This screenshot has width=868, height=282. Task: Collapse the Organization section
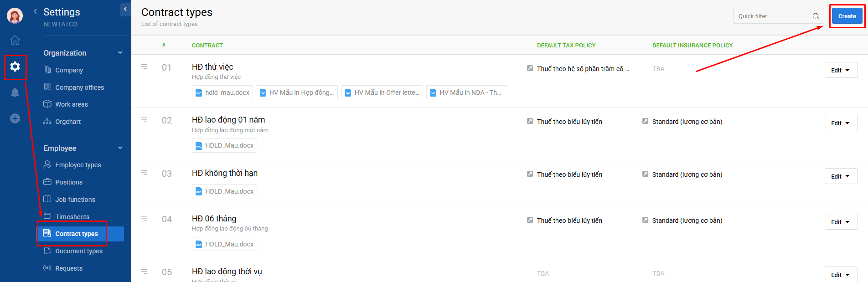click(120, 53)
